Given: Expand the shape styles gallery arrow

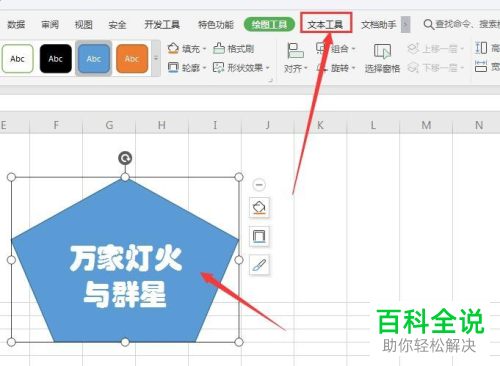Looking at the screenshot, I should point(156,58).
